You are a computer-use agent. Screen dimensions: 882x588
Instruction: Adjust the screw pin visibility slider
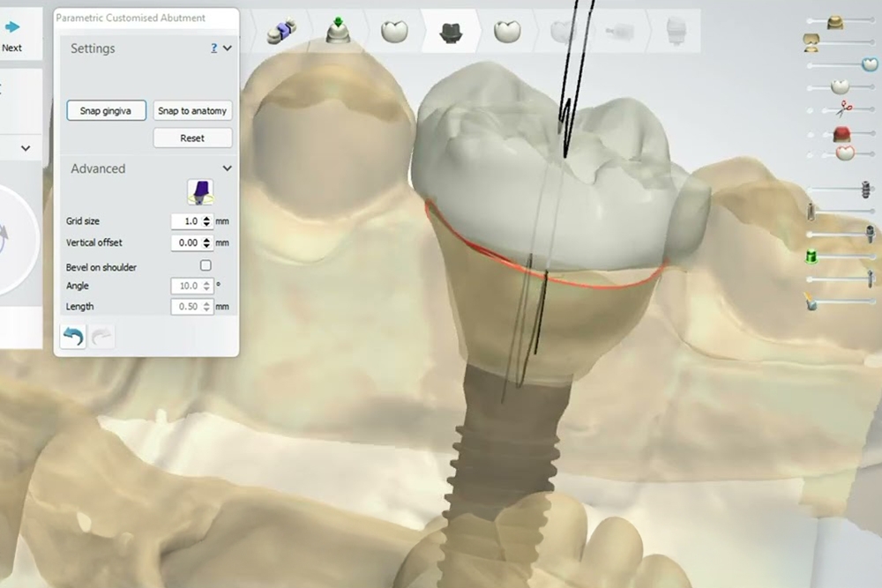(x=870, y=279)
